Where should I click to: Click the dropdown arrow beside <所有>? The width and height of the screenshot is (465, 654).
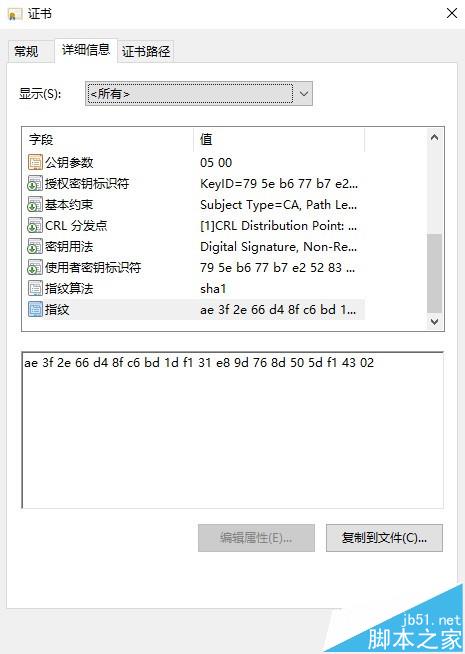tap(304, 93)
